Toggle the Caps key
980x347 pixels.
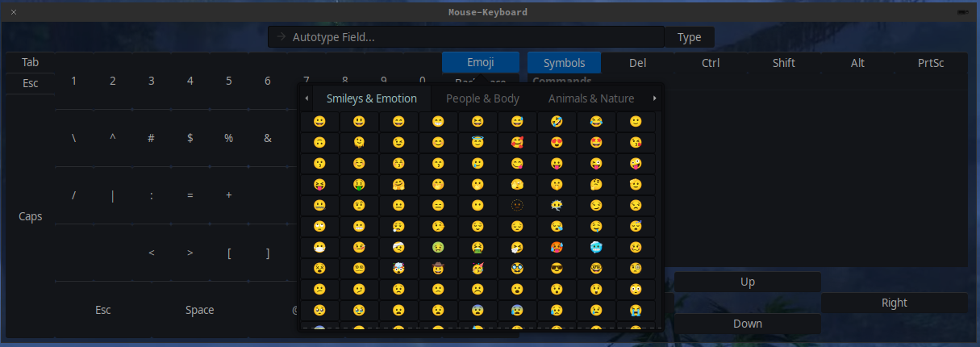(x=31, y=216)
